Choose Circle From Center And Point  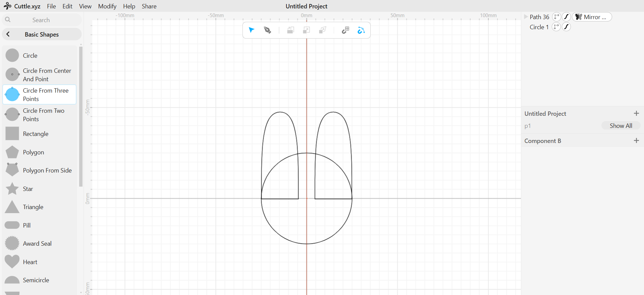click(x=40, y=75)
